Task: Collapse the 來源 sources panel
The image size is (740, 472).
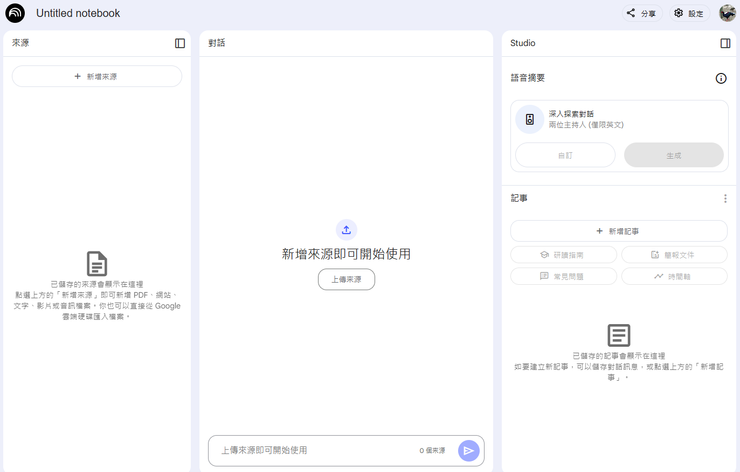Action: coord(180,43)
